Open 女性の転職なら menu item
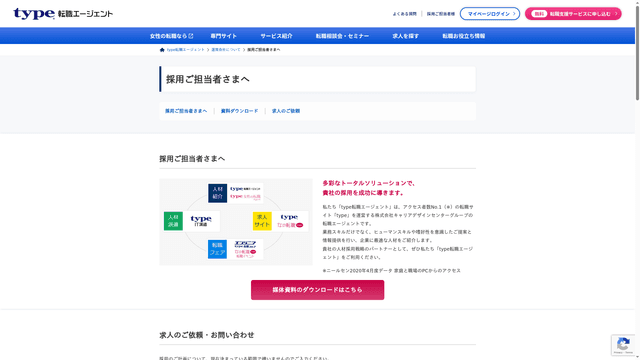 coord(171,36)
